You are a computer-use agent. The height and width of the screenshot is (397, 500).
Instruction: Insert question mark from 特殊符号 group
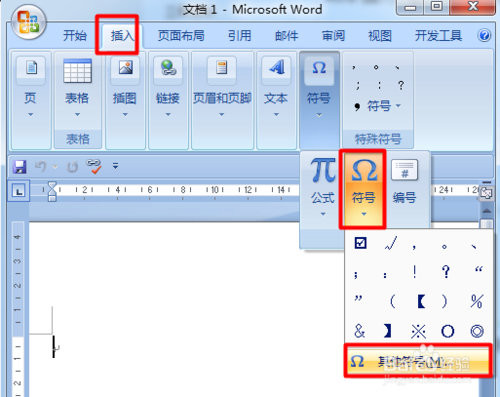401,85
